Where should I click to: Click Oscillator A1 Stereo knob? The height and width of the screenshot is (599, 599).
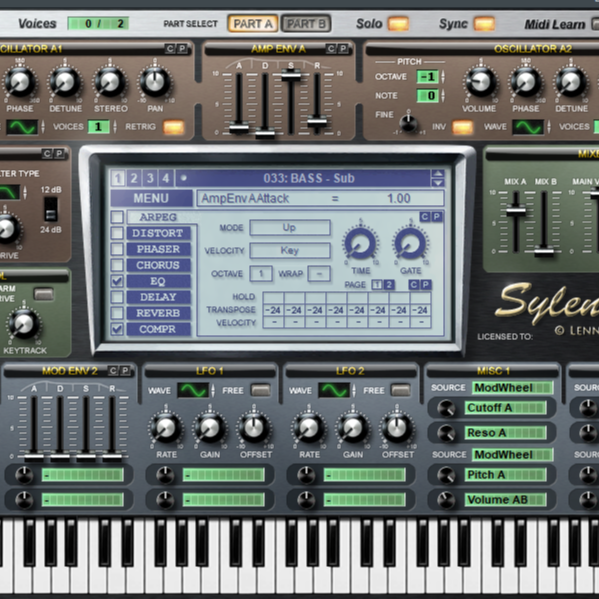tap(110, 82)
